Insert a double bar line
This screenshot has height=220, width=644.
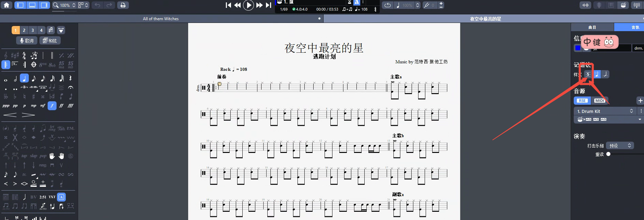[52, 55]
